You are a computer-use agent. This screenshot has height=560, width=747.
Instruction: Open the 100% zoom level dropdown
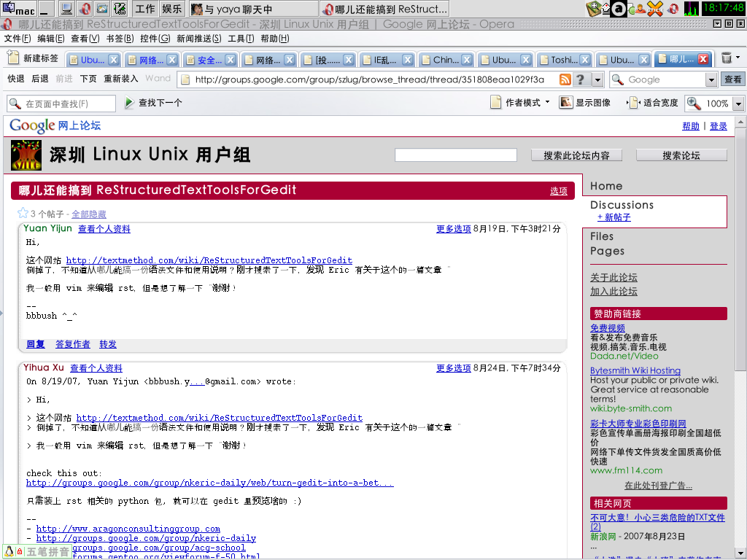pyautogui.click(x=738, y=104)
